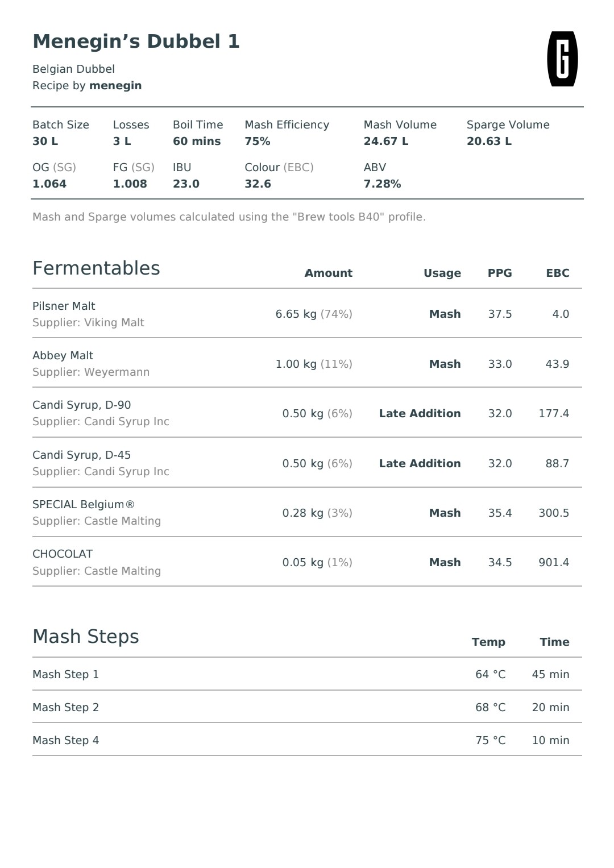Select the Menegin's Dubbel 1 title
Screen dimensions: 614x868
click(x=136, y=41)
